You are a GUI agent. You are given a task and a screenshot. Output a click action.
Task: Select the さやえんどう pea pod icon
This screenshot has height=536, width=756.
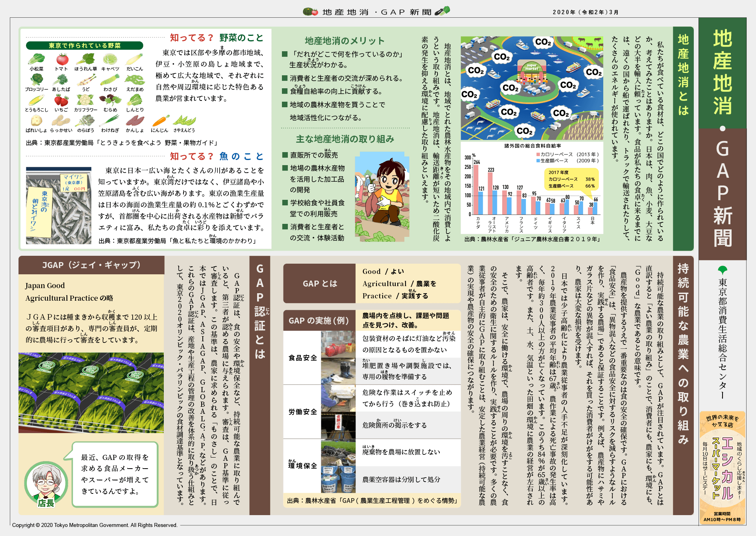(184, 121)
